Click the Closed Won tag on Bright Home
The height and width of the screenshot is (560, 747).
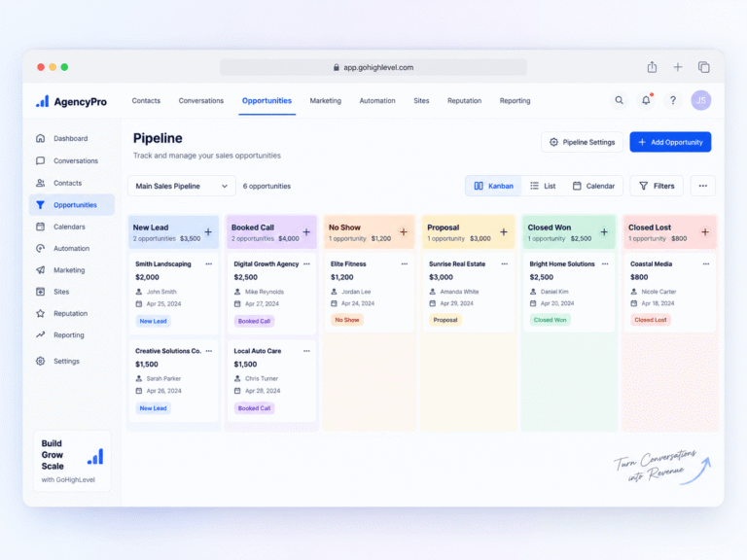[x=551, y=320]
